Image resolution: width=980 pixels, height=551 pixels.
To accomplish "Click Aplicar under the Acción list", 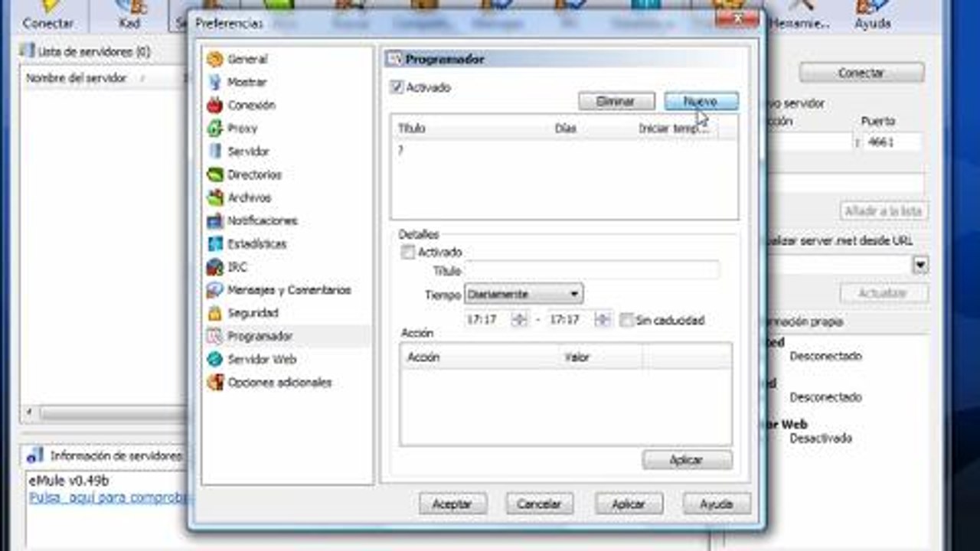I will point(687,460).
